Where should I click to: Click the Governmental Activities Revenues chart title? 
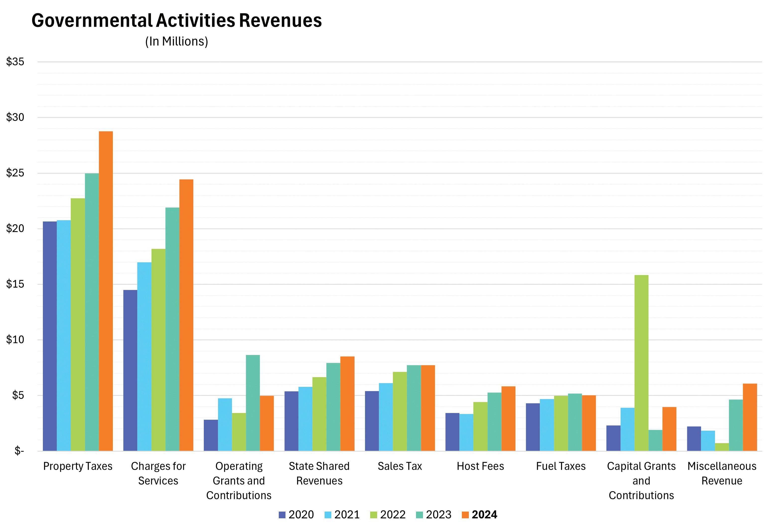tap(177, 20)
